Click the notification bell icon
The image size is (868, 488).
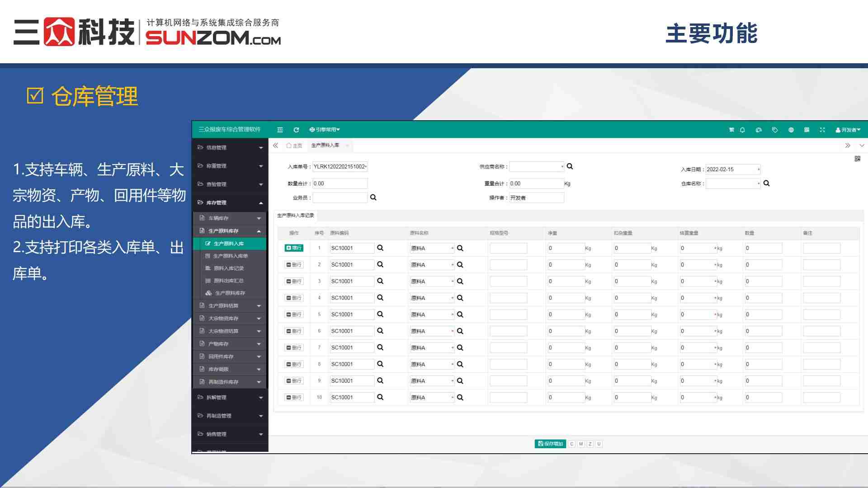pos(742,130)
